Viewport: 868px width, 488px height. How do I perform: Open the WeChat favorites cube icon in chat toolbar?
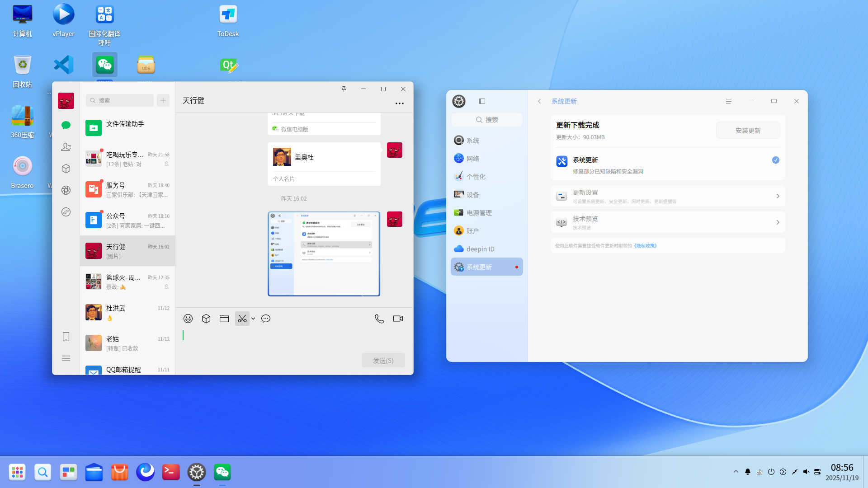point(206,319)
